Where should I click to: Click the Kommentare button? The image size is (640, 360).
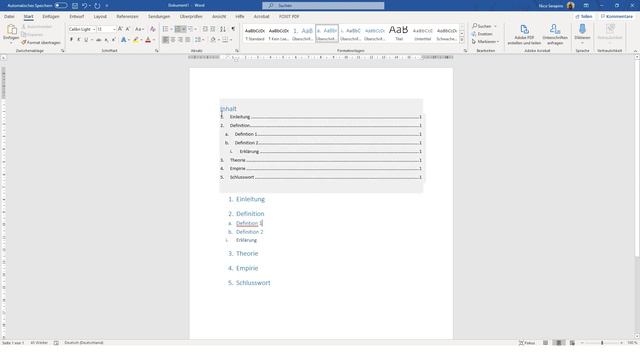point(617,17)
